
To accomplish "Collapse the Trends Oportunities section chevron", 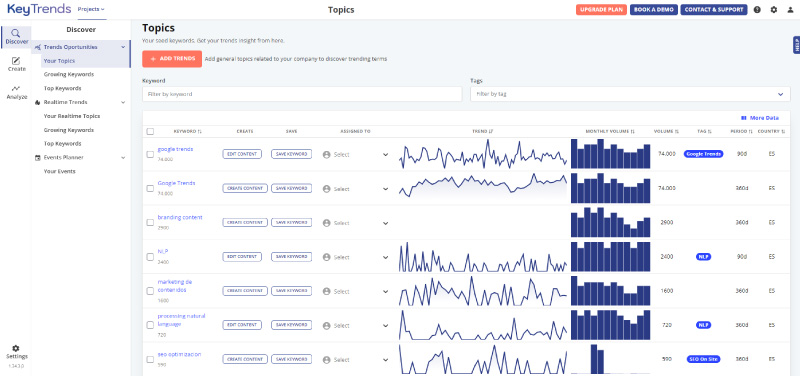I will (123, 47).
